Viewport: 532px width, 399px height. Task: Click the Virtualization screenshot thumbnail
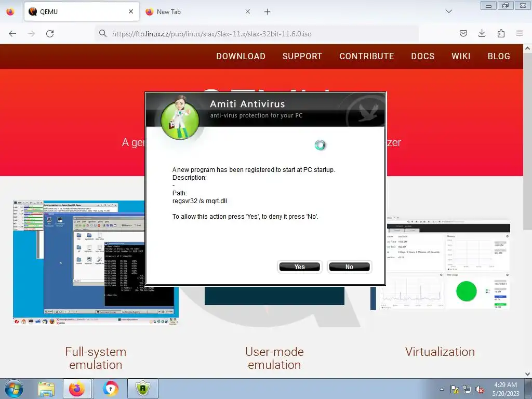click(441, 263)
